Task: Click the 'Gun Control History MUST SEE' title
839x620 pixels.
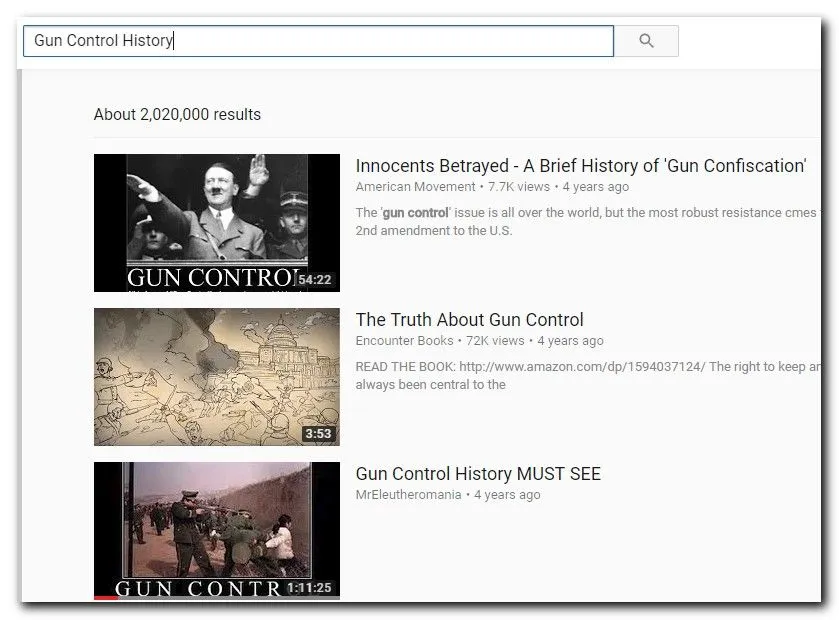Action: pyautogui.click(x=478, y=474)
